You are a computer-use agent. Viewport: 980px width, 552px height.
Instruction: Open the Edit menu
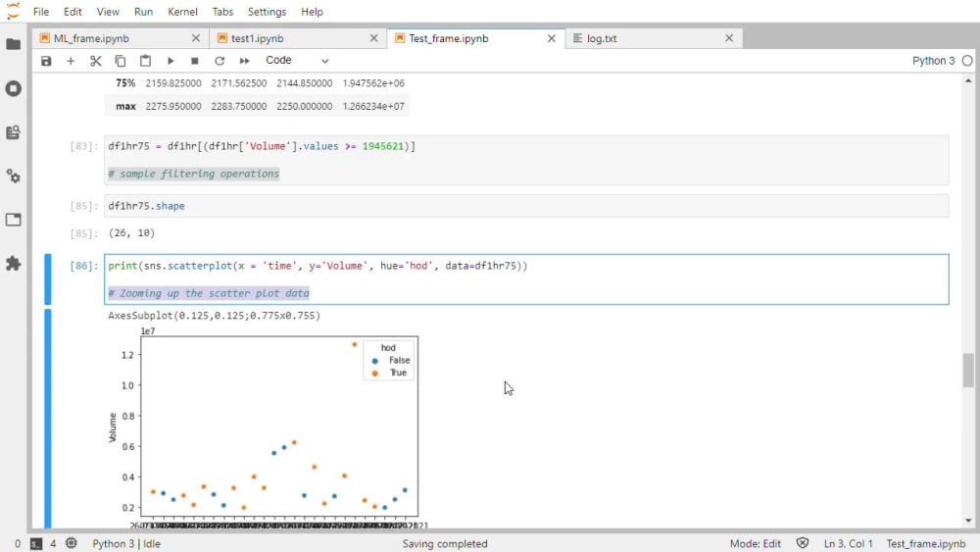(73, 11)
